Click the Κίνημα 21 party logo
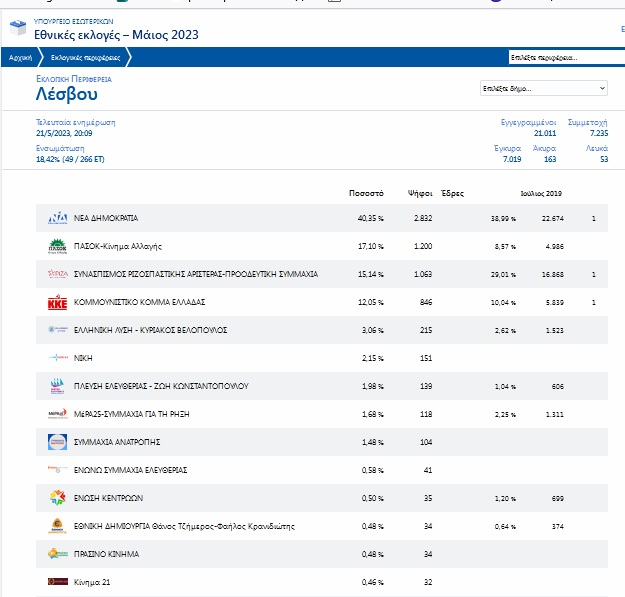This screenshot has height=597, width=625. 57,581
